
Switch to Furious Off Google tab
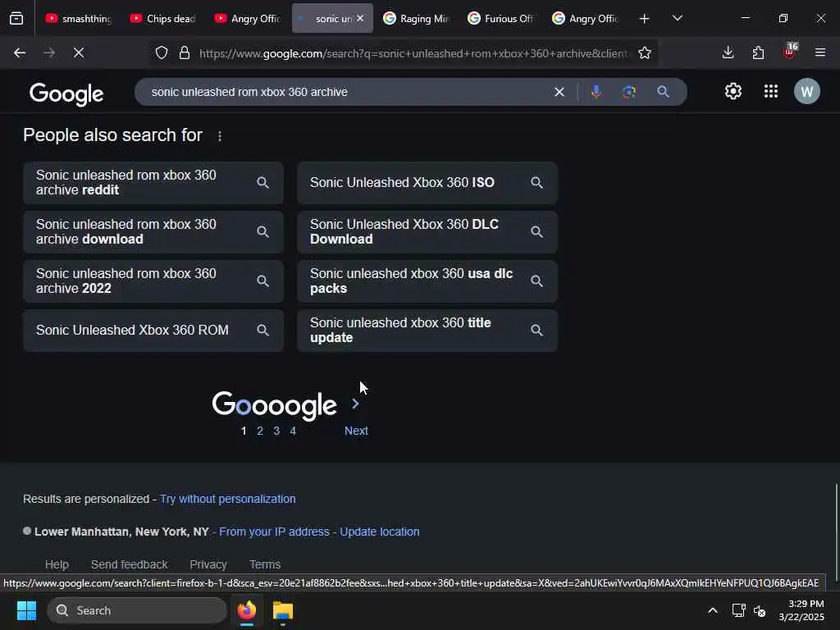(x=501, y=18)
